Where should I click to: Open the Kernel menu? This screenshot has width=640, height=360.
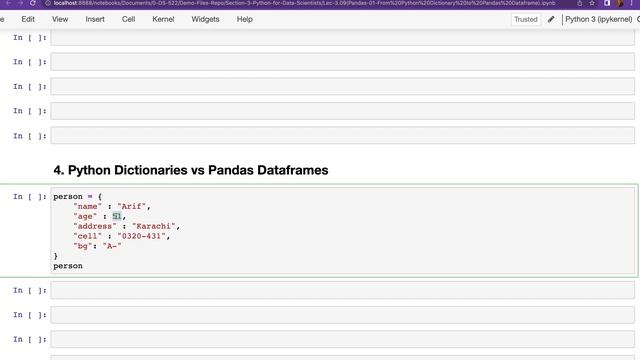tap(163, 19)
